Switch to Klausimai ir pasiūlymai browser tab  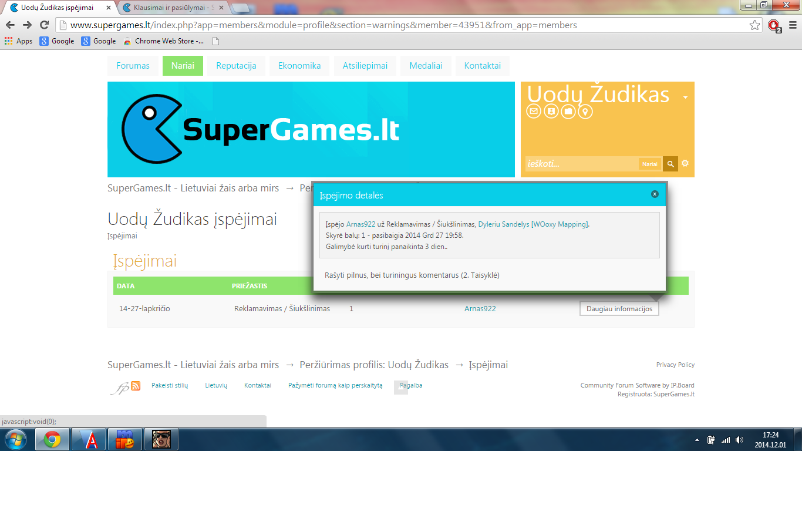tap(173, 8)
